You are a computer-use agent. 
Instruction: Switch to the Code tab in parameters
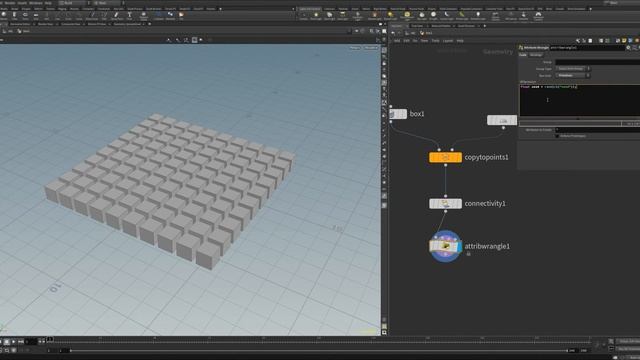coord(523,55)
